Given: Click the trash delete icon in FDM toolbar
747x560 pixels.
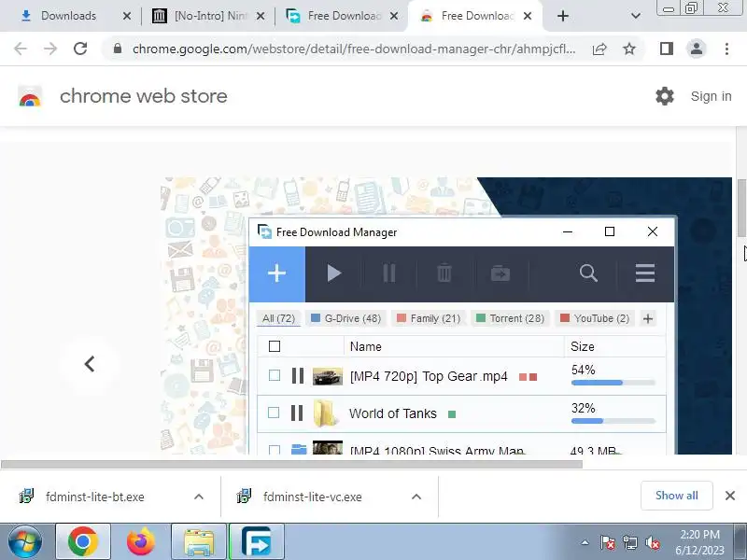Looking at the screenshot, I should pyautogui.click(x=444, y=273).
